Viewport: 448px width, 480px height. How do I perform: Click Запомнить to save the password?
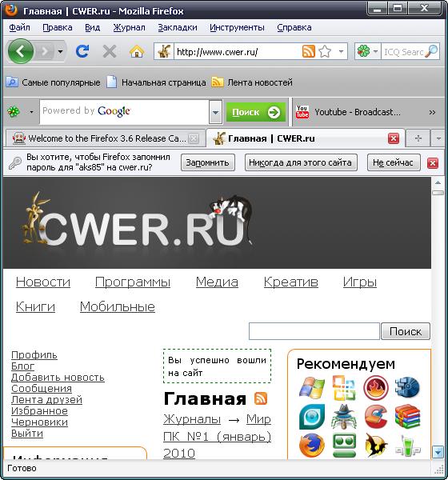[208, 162]
